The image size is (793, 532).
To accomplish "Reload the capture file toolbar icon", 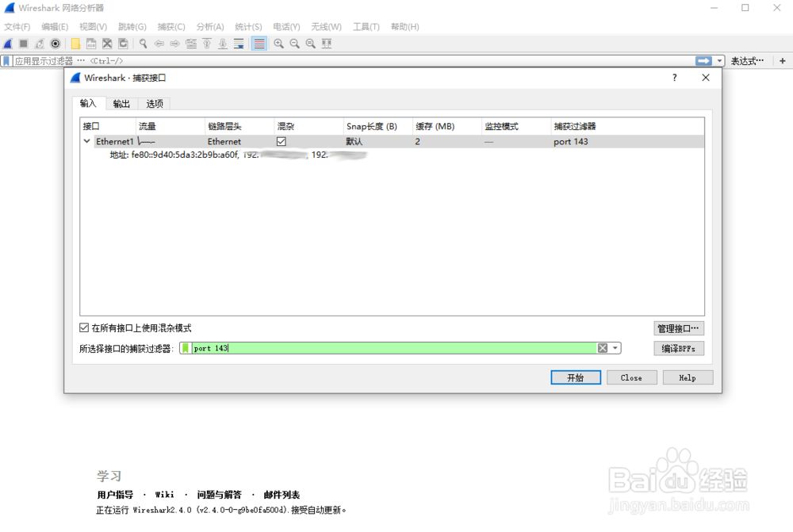I will click(x=123, y=44).
